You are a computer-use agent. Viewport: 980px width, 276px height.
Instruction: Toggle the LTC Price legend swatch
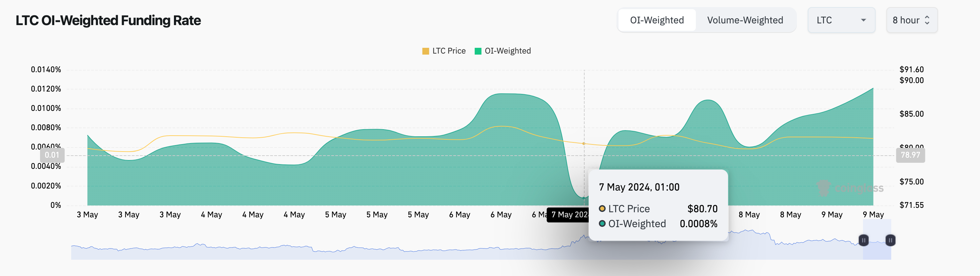tap(426, 51)
